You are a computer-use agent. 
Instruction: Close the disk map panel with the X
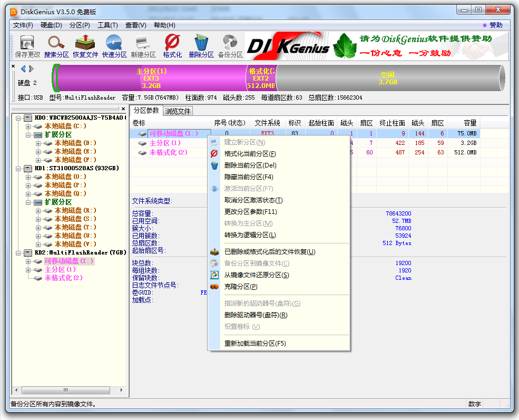coord(13,66)
